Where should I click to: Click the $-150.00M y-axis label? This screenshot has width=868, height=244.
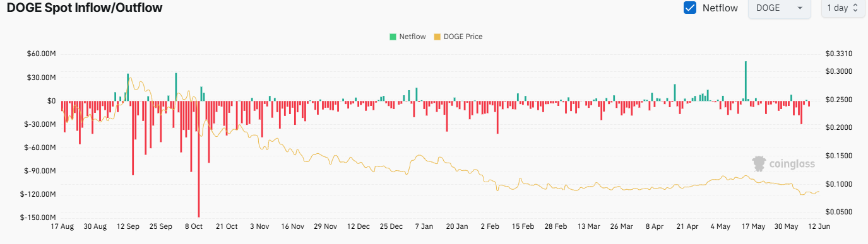[38, 218]
